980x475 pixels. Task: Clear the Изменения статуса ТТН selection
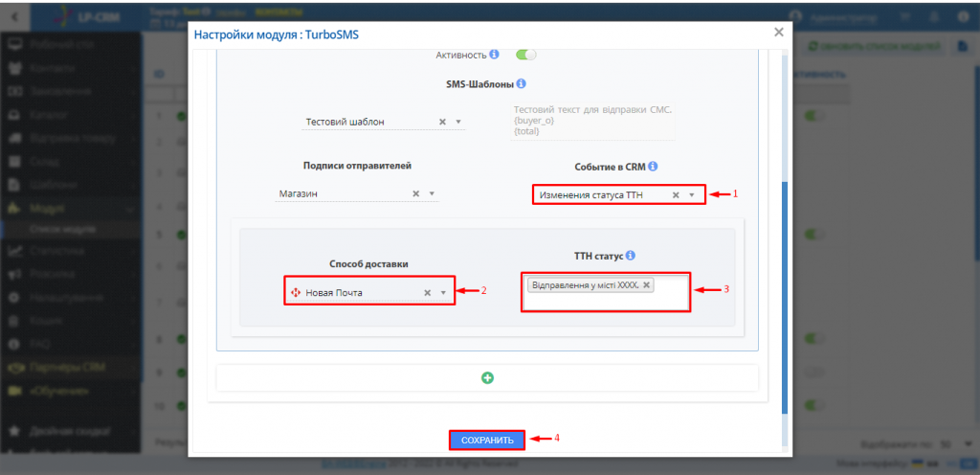point(675,195)
